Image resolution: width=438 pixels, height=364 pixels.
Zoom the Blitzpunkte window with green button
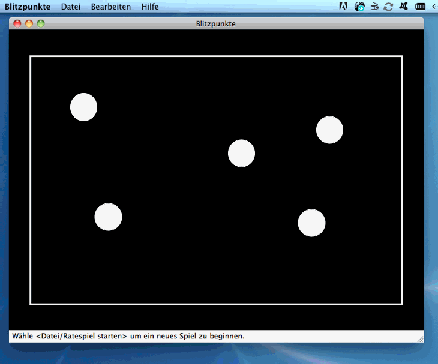coord(41,23)
